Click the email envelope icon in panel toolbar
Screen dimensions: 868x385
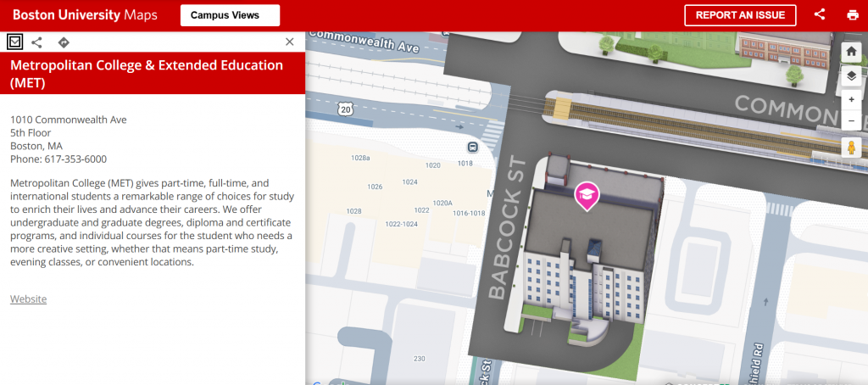click(x=14, y=42)
